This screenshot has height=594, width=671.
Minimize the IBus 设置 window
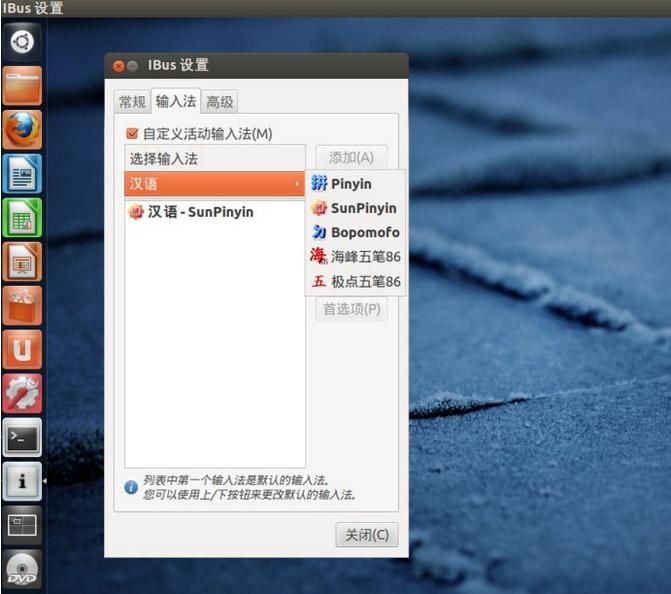133,66
